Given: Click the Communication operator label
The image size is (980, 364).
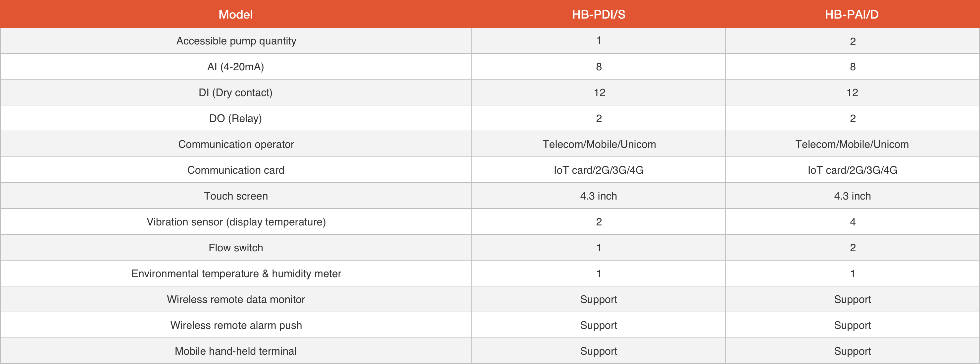Looking at the screenshot, I should click(x=236, y=144).
